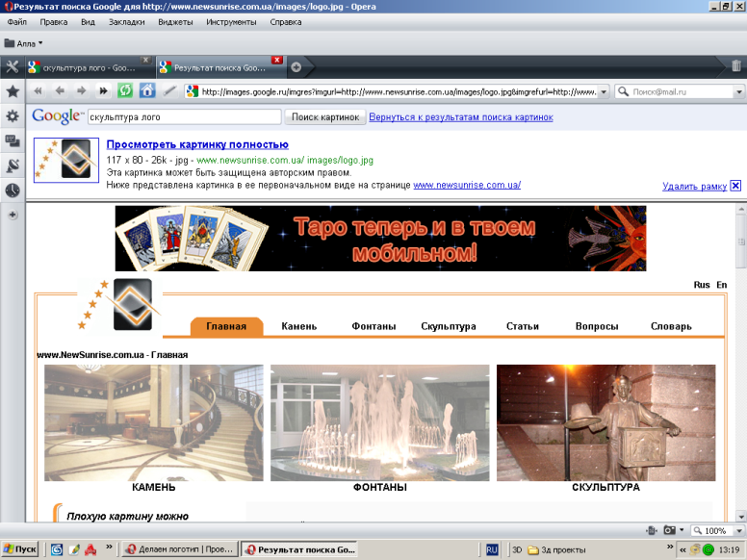Open the Статьи site section
747x560 pixels.
523,326
